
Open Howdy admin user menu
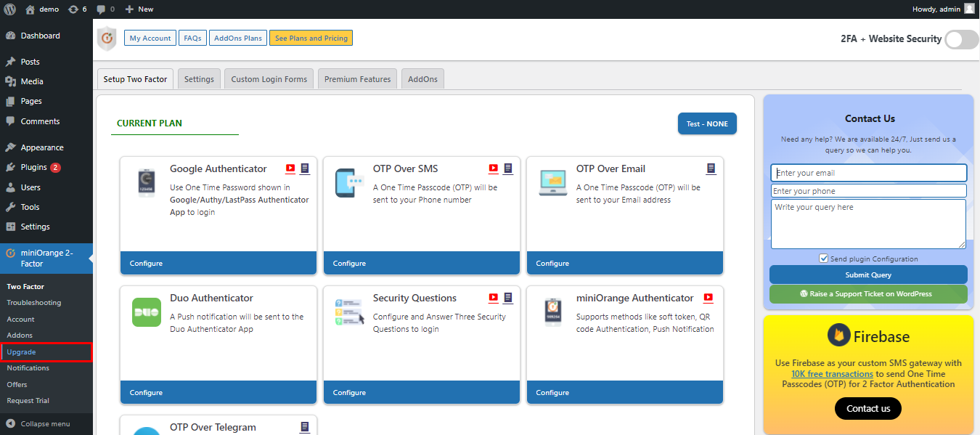tap(942, 9)
